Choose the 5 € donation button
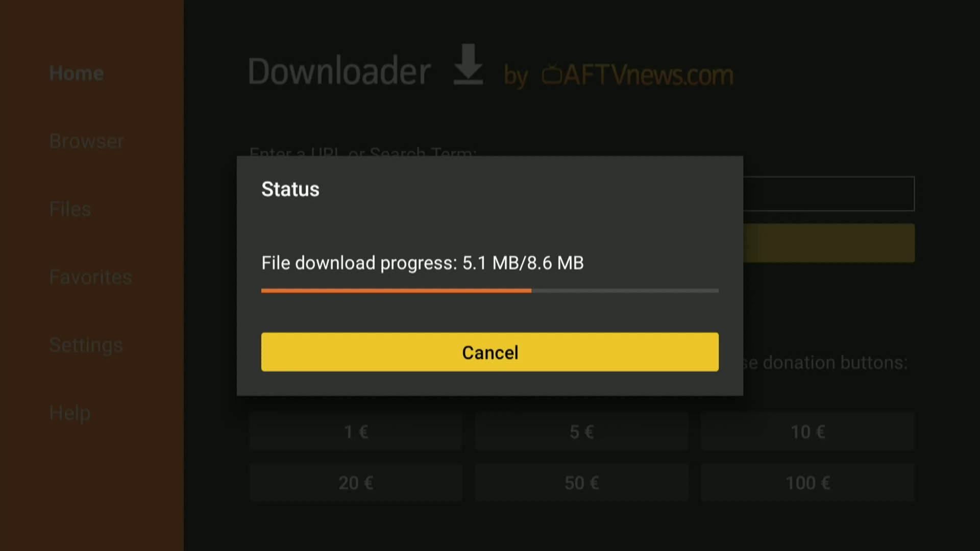Screen dimensions: 980x551 [581, 432]
